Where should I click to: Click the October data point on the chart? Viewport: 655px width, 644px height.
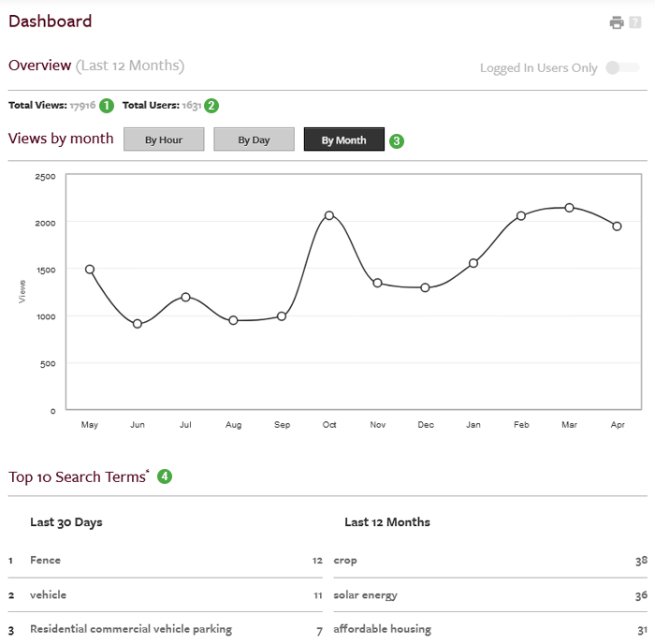[x=329, y=215]
